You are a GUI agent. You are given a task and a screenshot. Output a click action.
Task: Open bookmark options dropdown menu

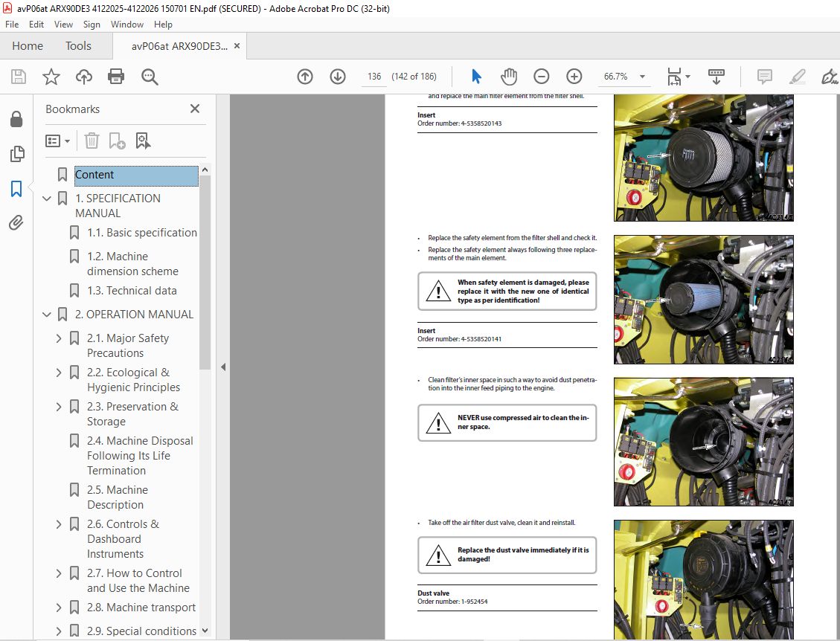[x=57, y=141]
